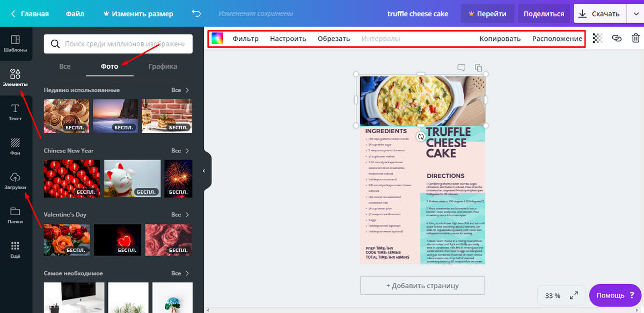Screen dimensions: 644x313
Task: Open the rainbow color picker swatch
Action: [217, 38]
